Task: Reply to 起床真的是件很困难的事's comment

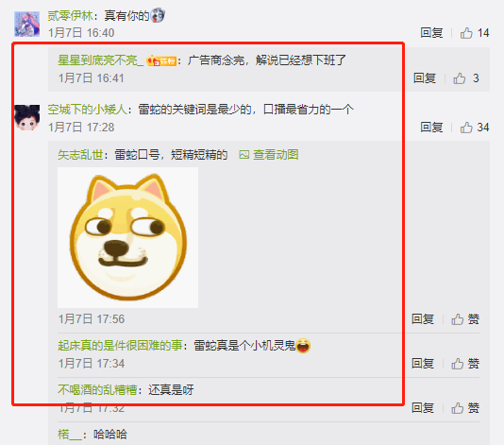Action: [x=423, y=364]
